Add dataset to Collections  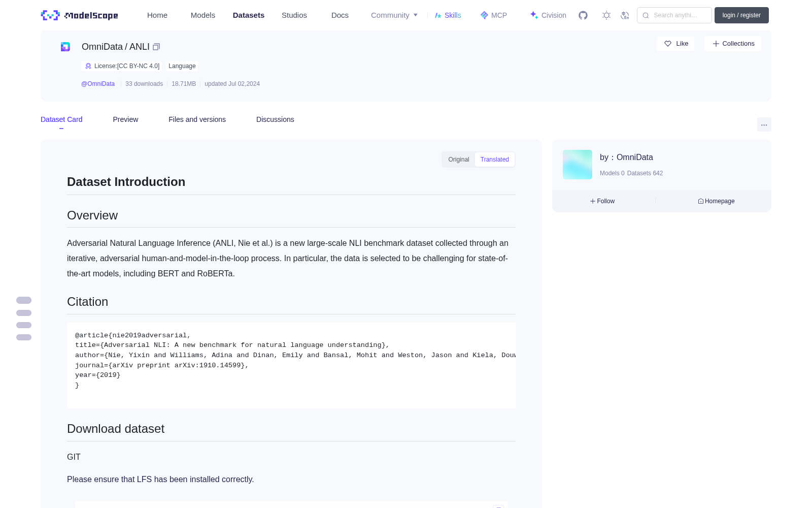733,44
